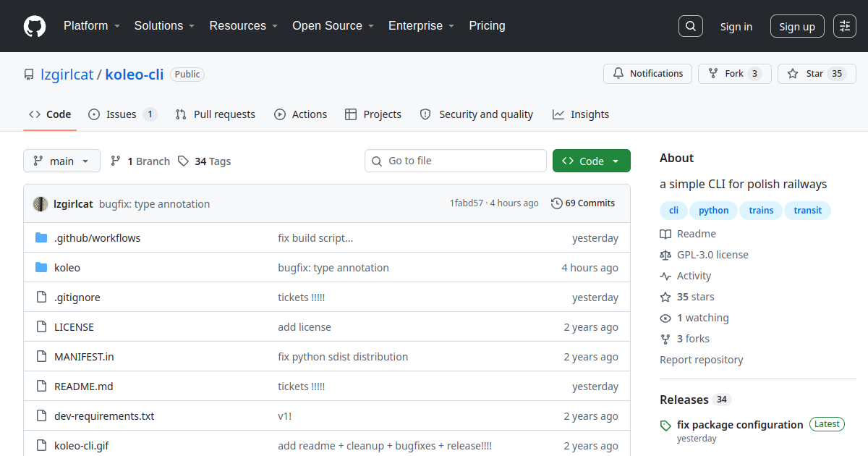The image size is (868, 456).
Task: Star the repository with the Star button
Action: coord(817,74)
